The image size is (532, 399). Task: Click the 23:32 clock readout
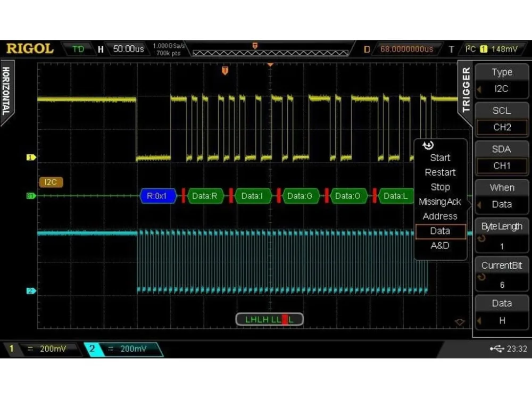pos(517,349)
